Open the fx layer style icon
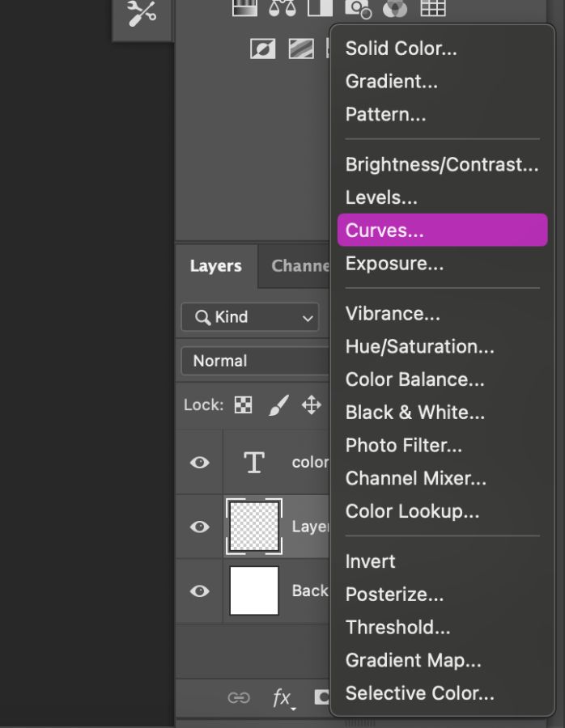The width and height of the screenshot is (565, 728). (282, 698)
